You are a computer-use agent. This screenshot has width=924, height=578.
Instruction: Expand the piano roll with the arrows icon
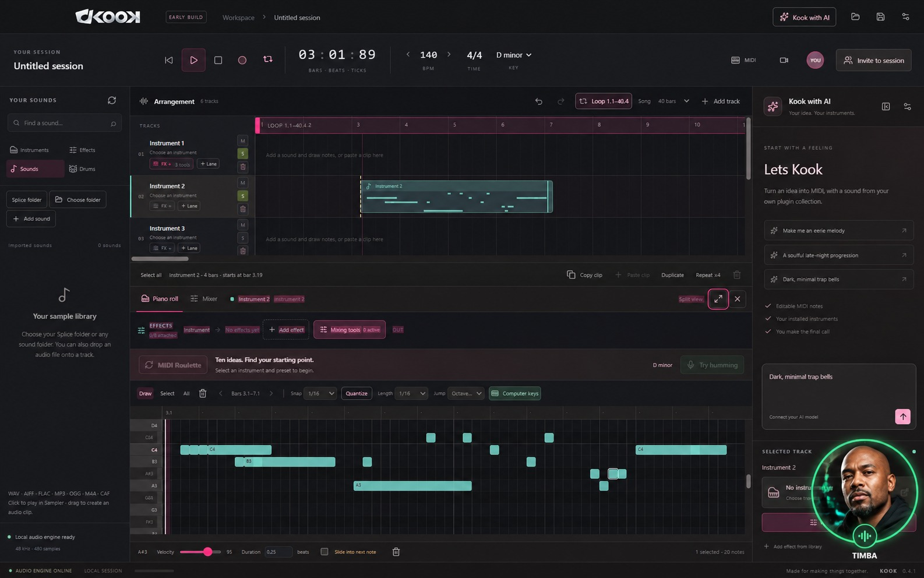pyautogui.click(x=718, y=299)
